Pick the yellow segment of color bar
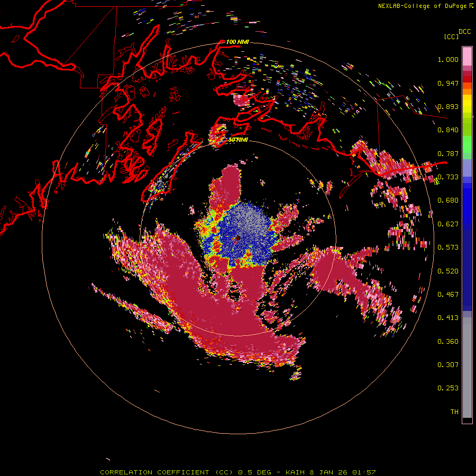This screenshot has width=476, height=476. pyautogui.click(x=467, y=104)
